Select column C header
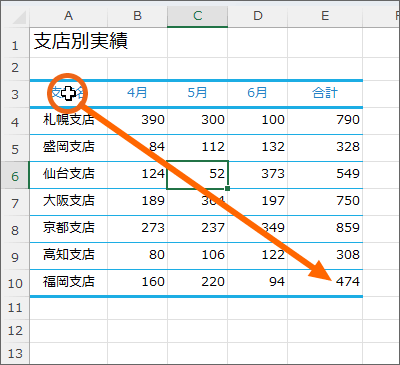Viewport: 400px width, 365px height. (x=197, y=16)
